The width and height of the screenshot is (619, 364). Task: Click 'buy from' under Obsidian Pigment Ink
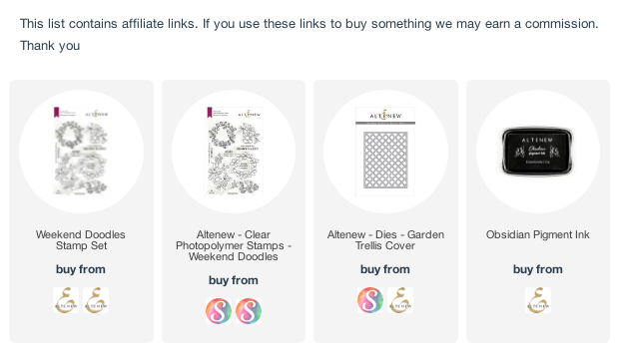click(538, 269)
